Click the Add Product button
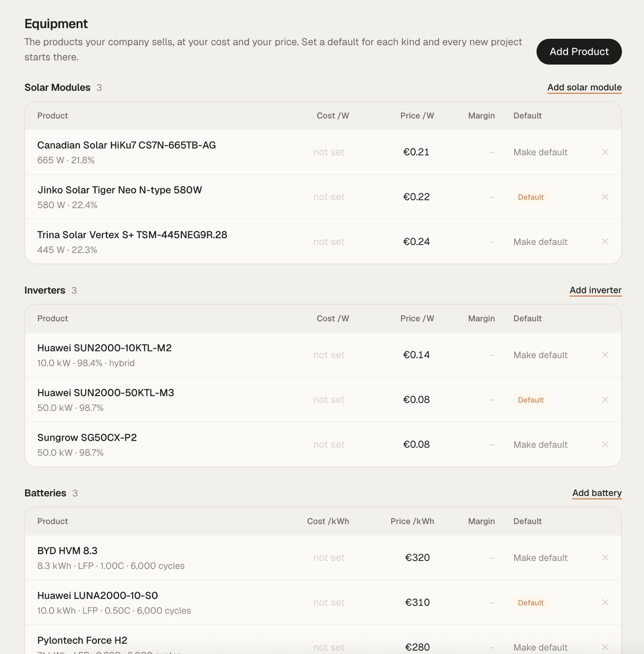 pyautogui.click(x=579, y=52)
